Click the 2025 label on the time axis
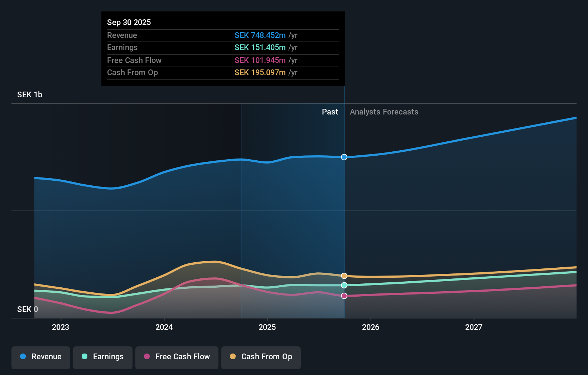The image size is (588, 375). [268, 327]
